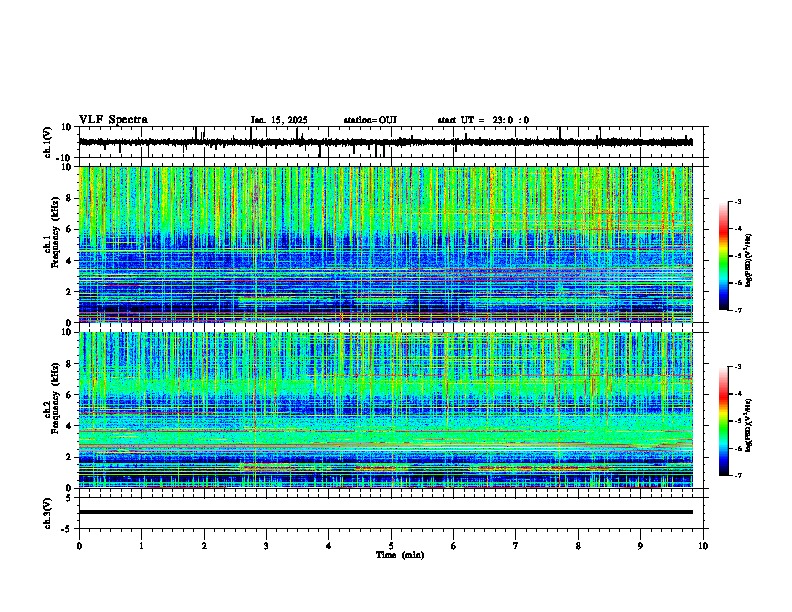Viewport: 792px width, 612px height.
Task: Click time axis tick label "4"
Action: point(329,546)
